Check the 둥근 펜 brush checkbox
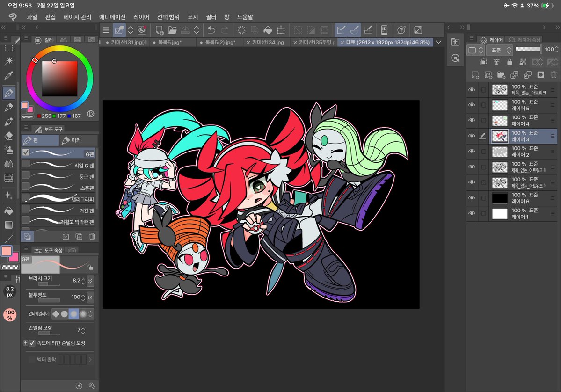The height and width of the screenshot is (392, 561). click(x=26, y=175)
